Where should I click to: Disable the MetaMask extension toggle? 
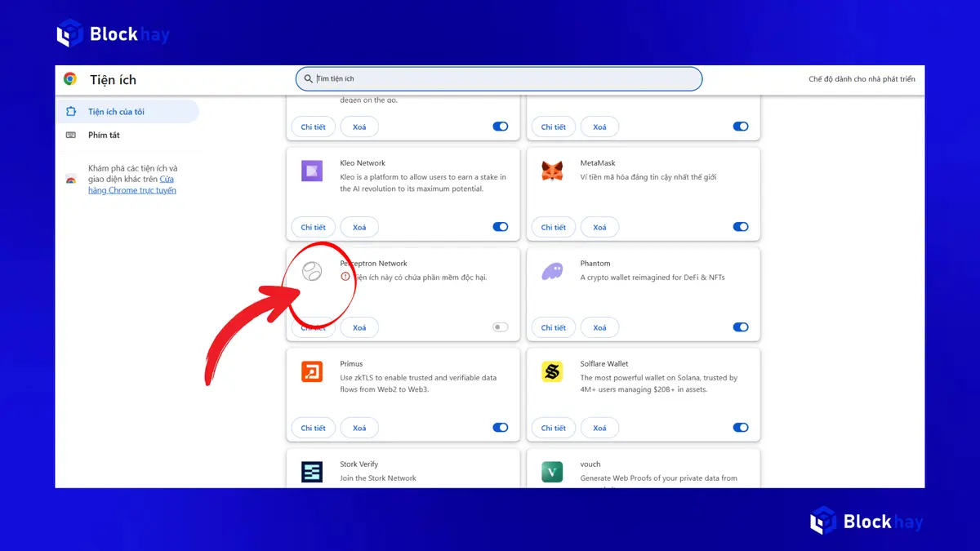[741, 227]
